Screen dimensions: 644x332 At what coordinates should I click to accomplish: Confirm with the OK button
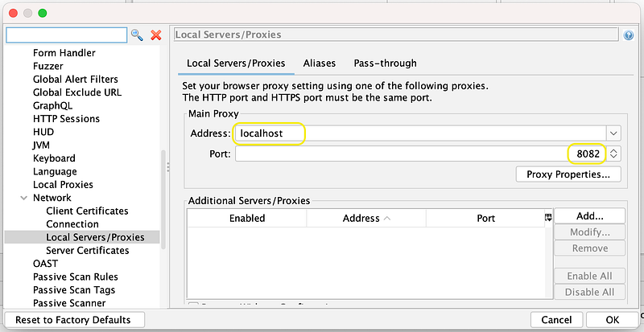click(613, 320)
